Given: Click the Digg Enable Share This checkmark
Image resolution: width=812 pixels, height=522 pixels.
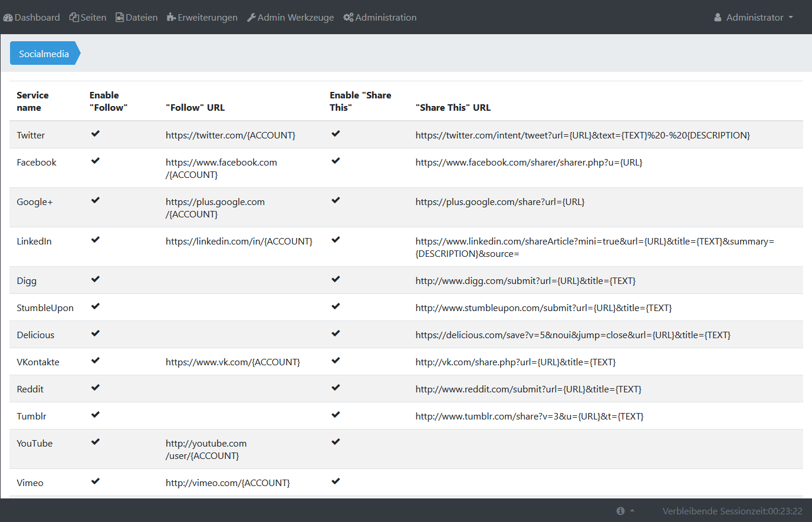Looking at the screenshot, I should click(x=336, y=279).
